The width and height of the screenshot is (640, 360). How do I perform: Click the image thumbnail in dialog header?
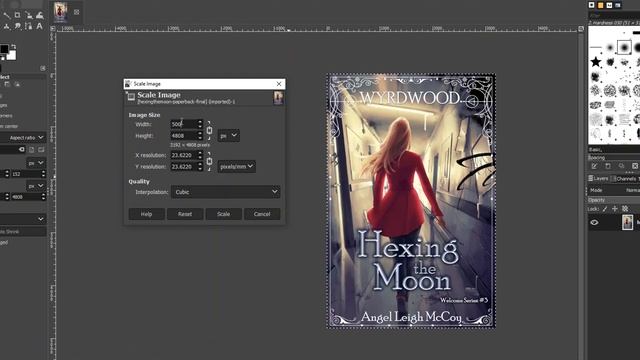coord(278,98)
